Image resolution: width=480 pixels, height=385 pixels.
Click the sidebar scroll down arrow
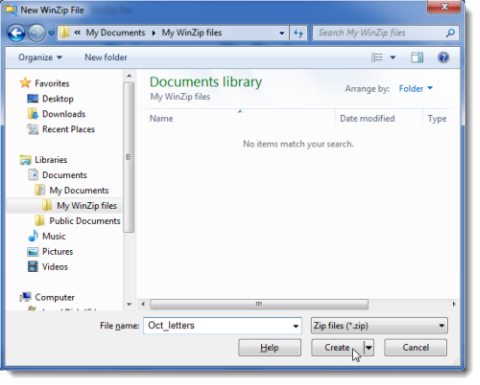[x=129, y=304]
